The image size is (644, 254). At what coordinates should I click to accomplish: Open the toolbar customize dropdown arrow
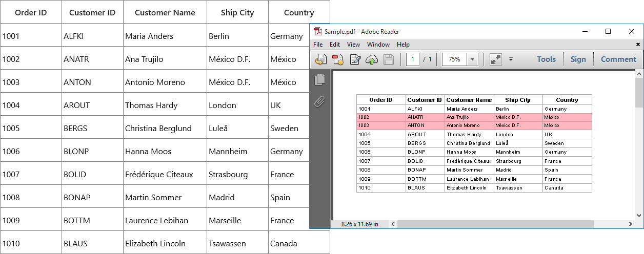point(511,59)
